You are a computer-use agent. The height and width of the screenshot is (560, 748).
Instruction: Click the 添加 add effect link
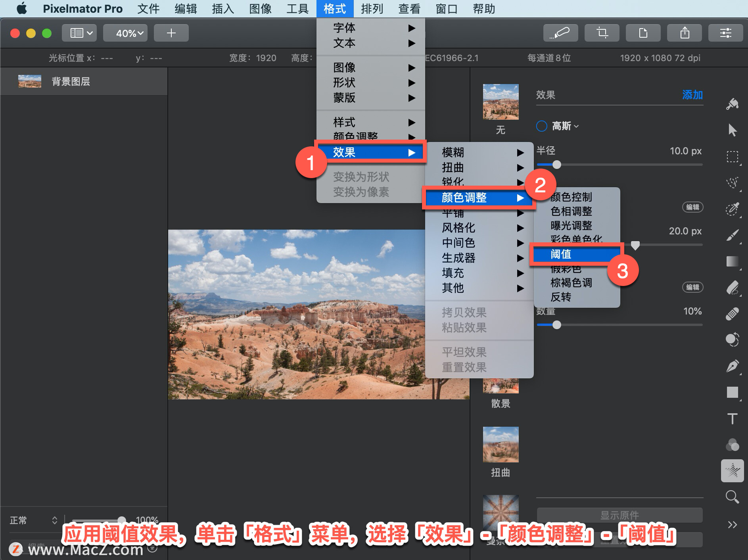692,95
